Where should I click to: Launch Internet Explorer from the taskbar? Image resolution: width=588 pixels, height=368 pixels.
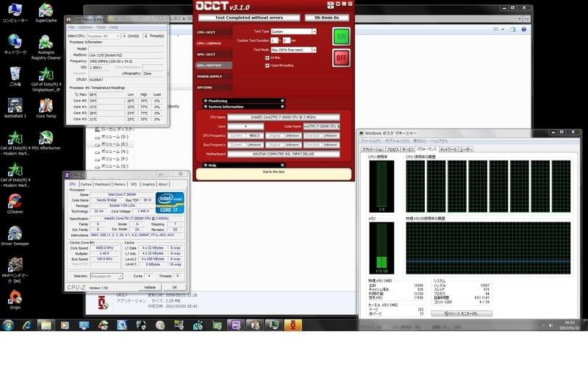[x=27, y=325]
